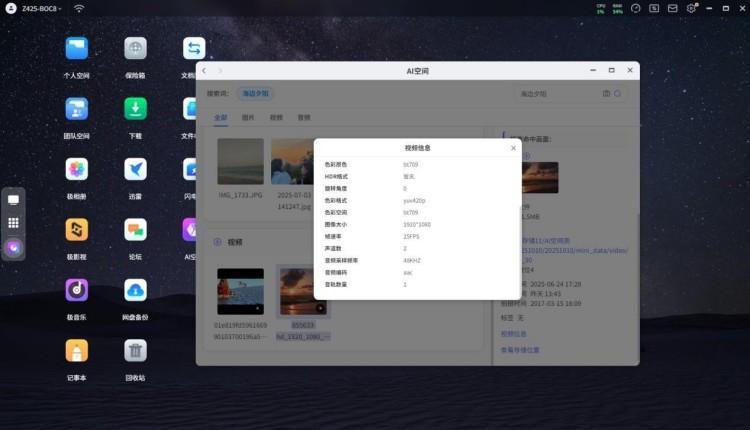Screen dimensions: 750x430
Task: Select the IMG_1733.JPG thumbnail
Action: pyautogui.click(x=241, y=161)
